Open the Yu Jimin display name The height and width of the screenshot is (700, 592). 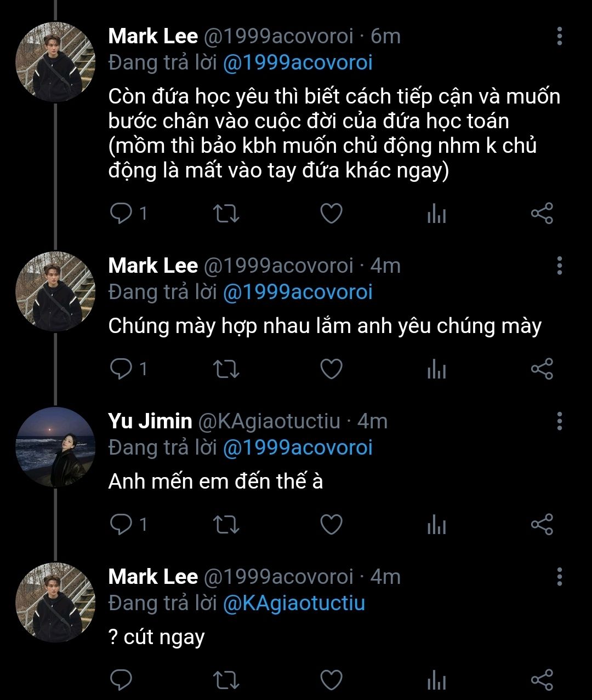click(x=150, y=421)
